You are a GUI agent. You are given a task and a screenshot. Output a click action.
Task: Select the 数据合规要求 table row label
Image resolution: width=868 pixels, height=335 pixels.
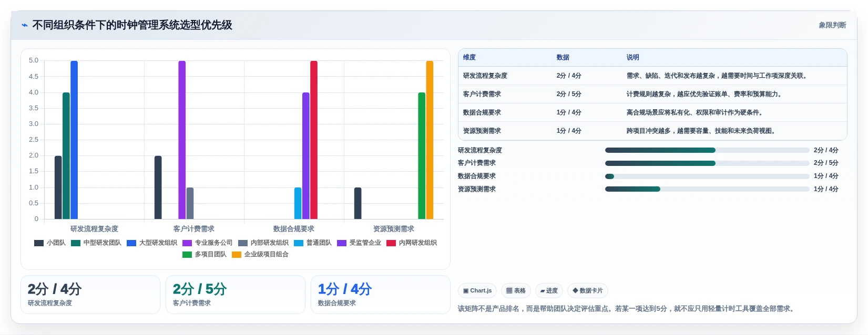click(482, 112)
